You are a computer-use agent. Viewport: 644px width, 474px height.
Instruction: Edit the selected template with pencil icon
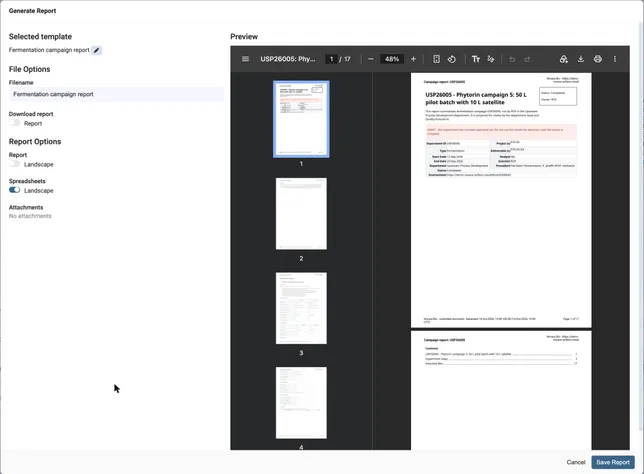click(x=97, y=50)
